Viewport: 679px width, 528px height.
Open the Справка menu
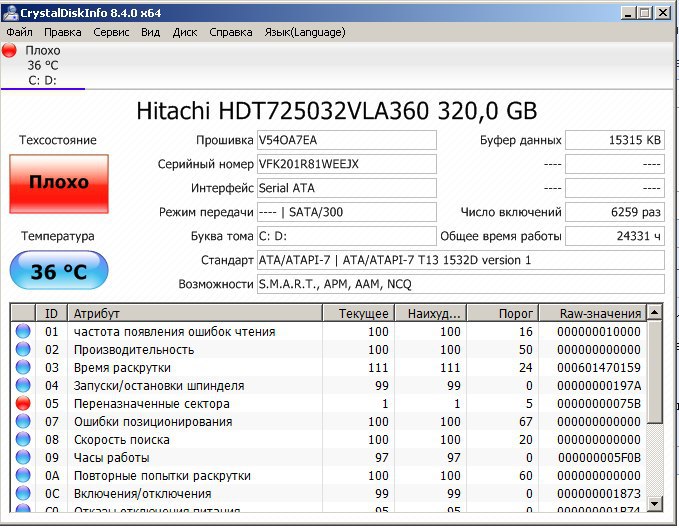coord(231,32)
